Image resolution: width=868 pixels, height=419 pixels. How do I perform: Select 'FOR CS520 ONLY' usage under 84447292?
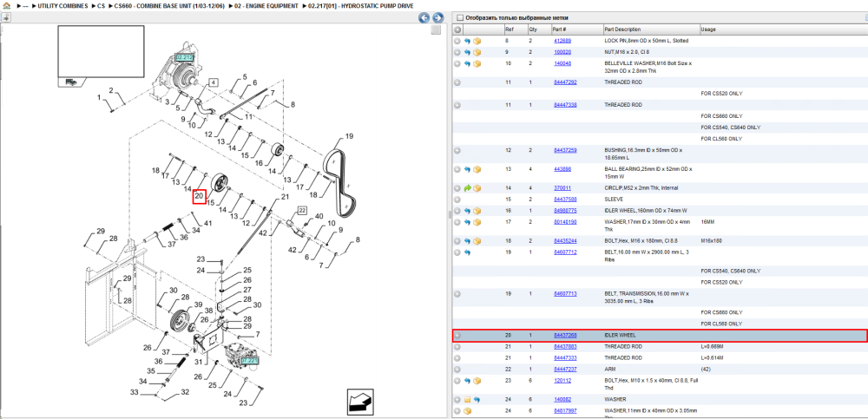(721, 94)
